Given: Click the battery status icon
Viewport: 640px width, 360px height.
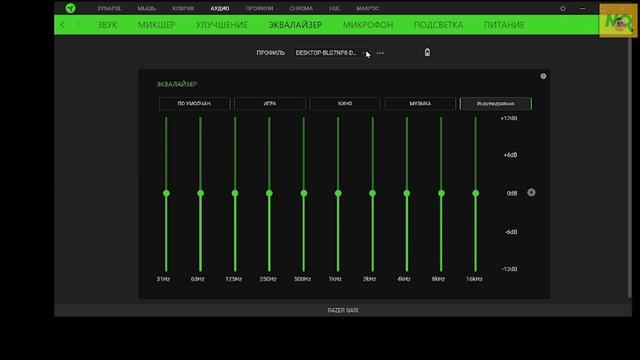Looking at the screenshot, I should click(x=427, y=52).
